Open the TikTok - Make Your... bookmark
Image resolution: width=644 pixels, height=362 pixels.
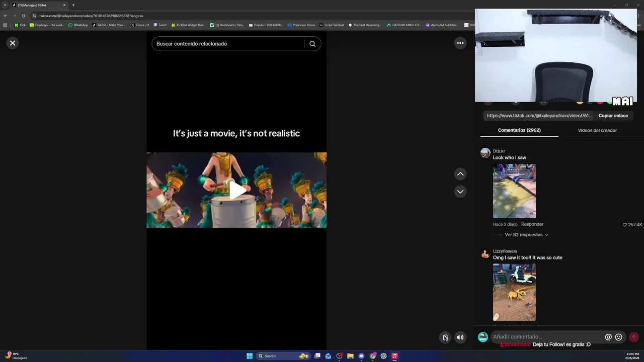[x=109, y=25]
